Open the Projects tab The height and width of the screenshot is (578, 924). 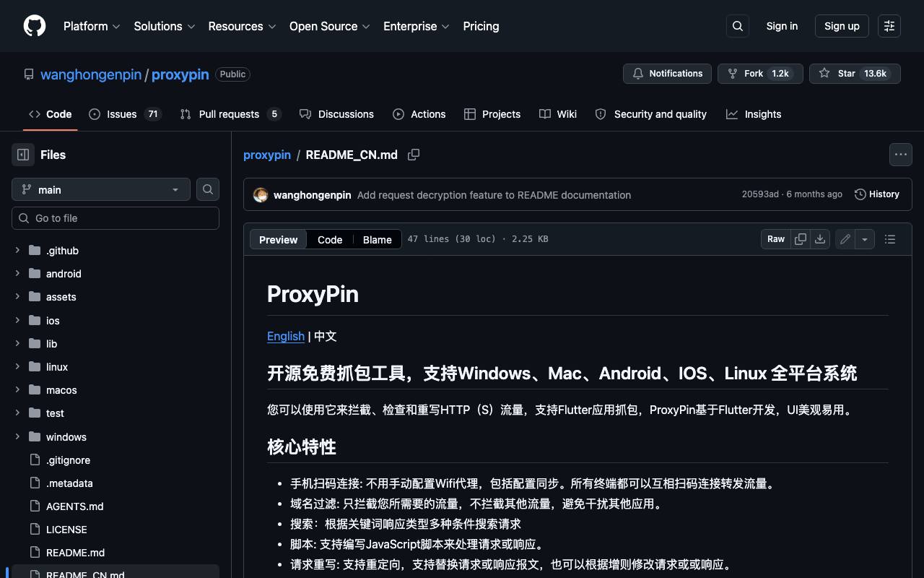pos(492,114)
